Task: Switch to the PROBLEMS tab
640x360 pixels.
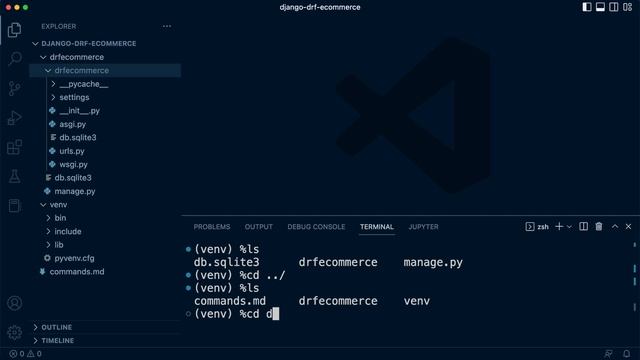Action: click(x=212, y=227)
